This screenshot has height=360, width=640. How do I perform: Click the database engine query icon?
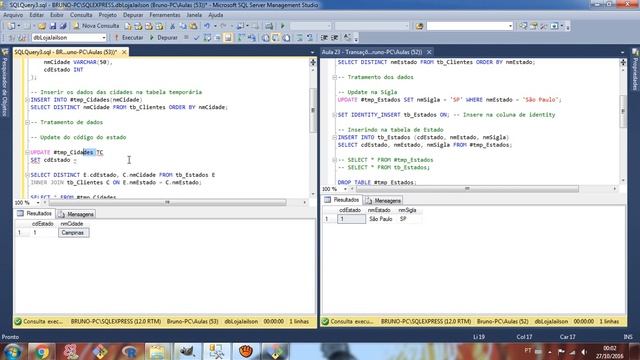click(128, 26)
